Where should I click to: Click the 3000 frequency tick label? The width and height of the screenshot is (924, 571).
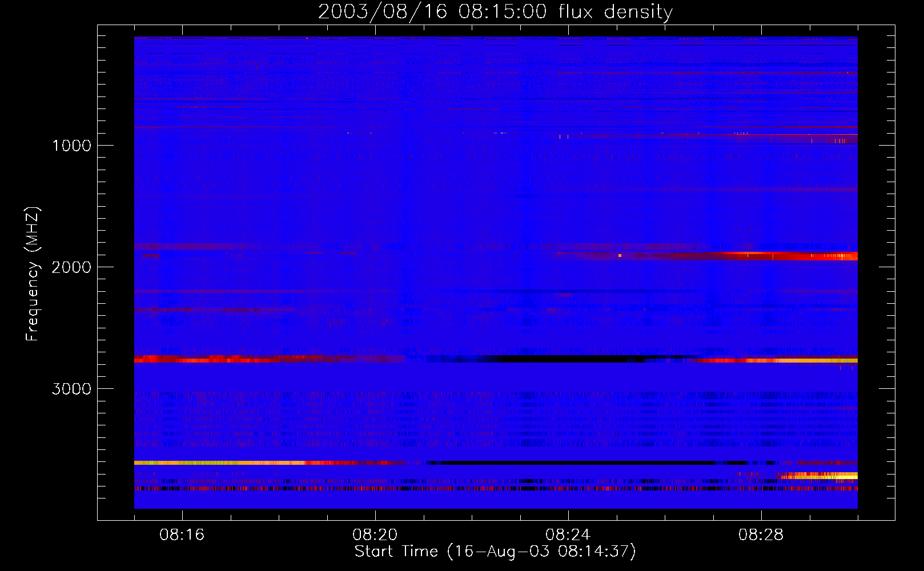[x=71, y=389]
